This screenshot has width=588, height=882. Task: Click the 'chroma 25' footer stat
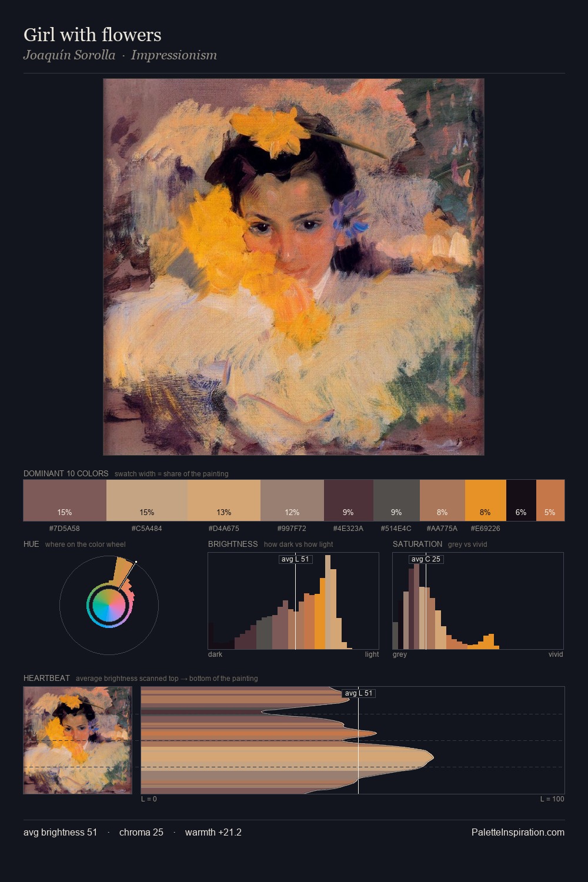(x=141, y=832)
